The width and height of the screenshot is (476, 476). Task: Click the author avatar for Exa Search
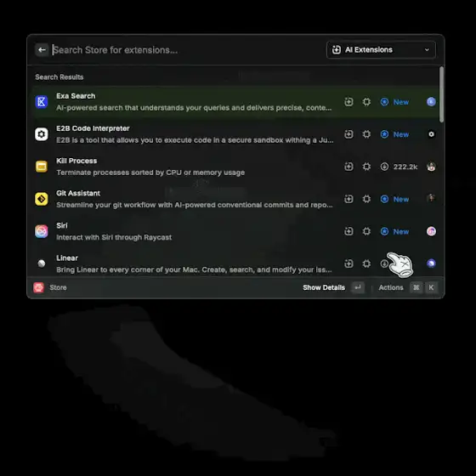(432, 102)
